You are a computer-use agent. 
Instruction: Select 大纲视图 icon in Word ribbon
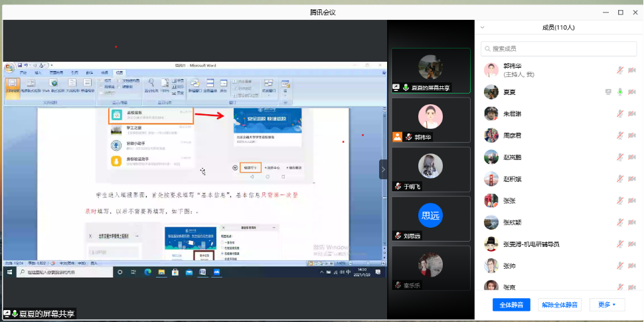point(72,86)
